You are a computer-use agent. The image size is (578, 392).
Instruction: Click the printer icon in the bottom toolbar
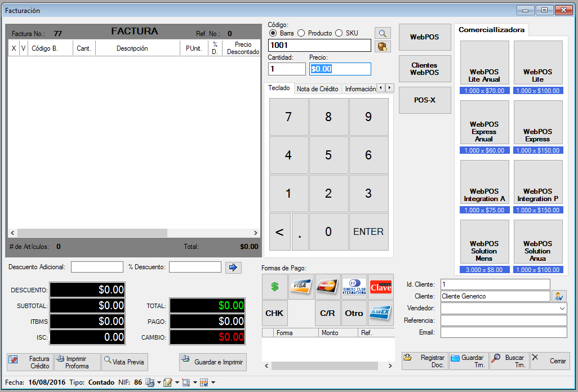pos(149,382)
